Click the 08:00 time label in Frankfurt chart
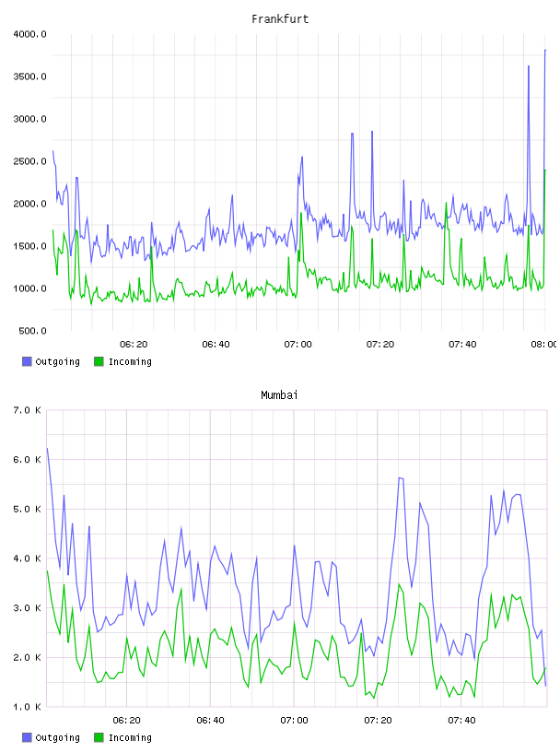Screen dimensions: 560x752 point(544,345)
